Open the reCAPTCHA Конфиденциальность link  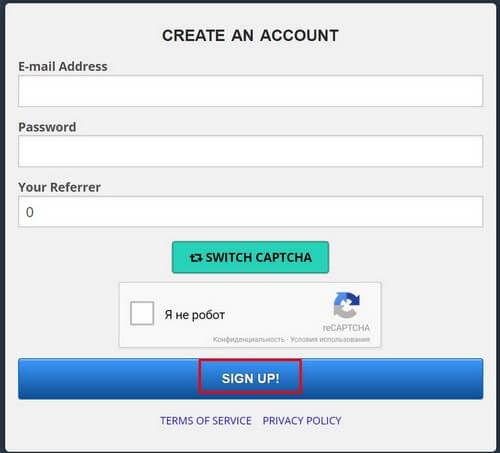click(249, 339)
